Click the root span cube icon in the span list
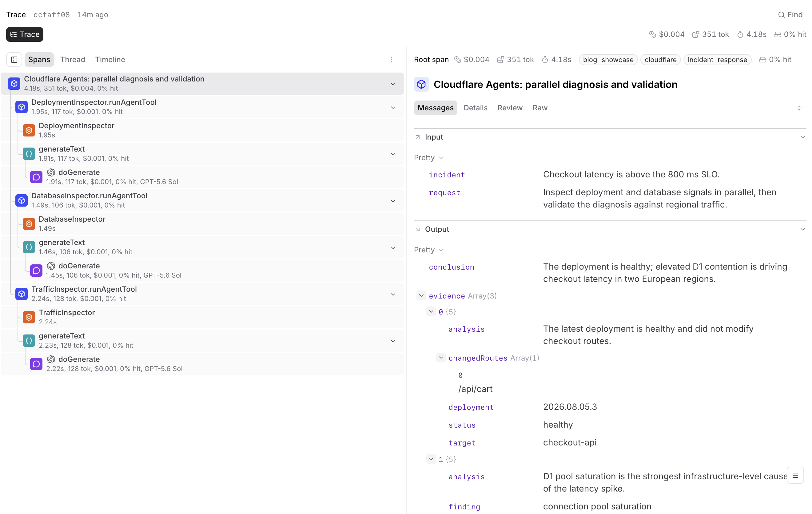This screenshot has height=514, width=812. click(14, 84)
